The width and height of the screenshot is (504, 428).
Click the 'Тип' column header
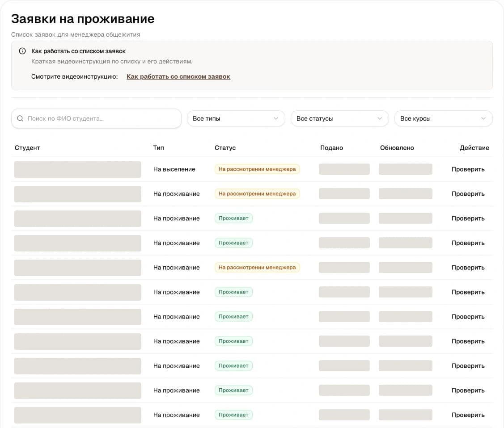158,148
